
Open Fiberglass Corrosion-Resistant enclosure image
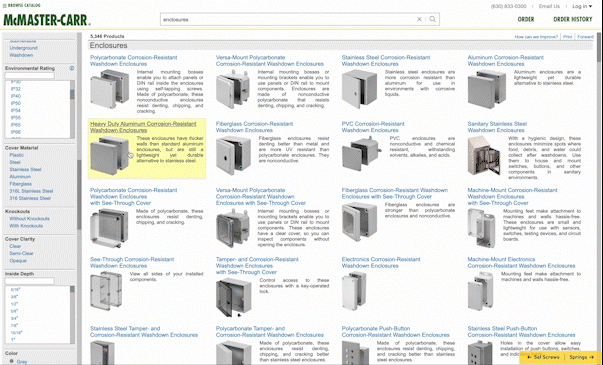(233, 155)
